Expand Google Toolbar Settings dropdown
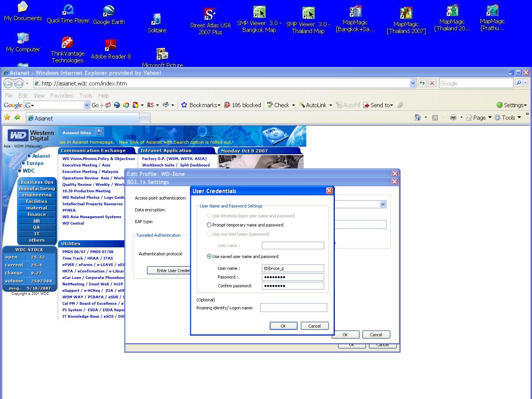This screenshot has width=532, height=399. tap(511, 105)
